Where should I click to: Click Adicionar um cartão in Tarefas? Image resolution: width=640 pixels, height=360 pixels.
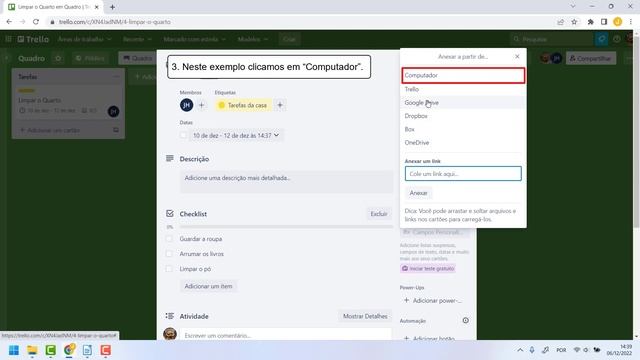point(51,130)
